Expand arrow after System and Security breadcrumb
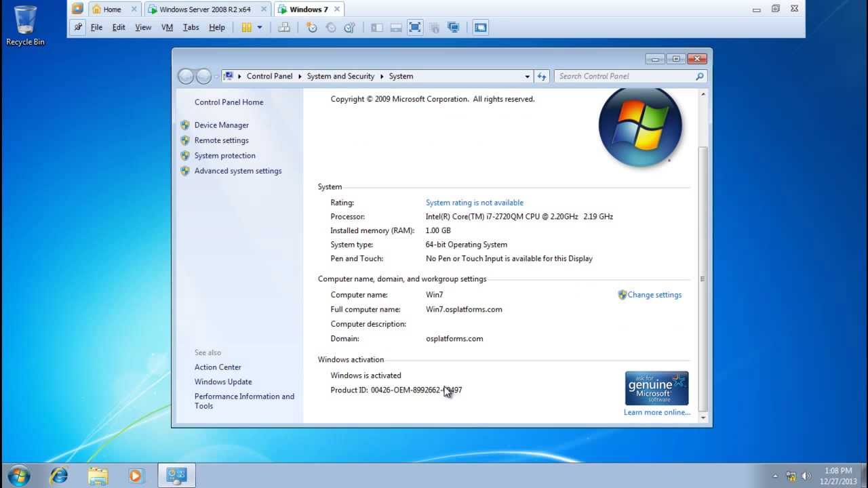 point(382,76)
